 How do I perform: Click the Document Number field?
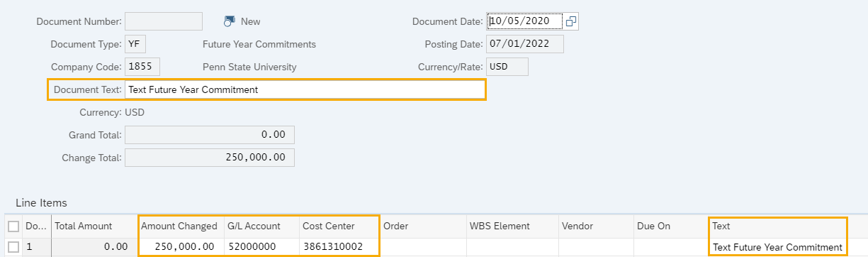[164, 21]
